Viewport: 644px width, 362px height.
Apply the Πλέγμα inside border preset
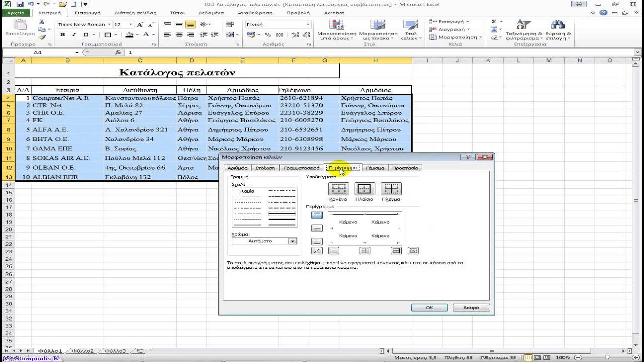pos(391,189)
